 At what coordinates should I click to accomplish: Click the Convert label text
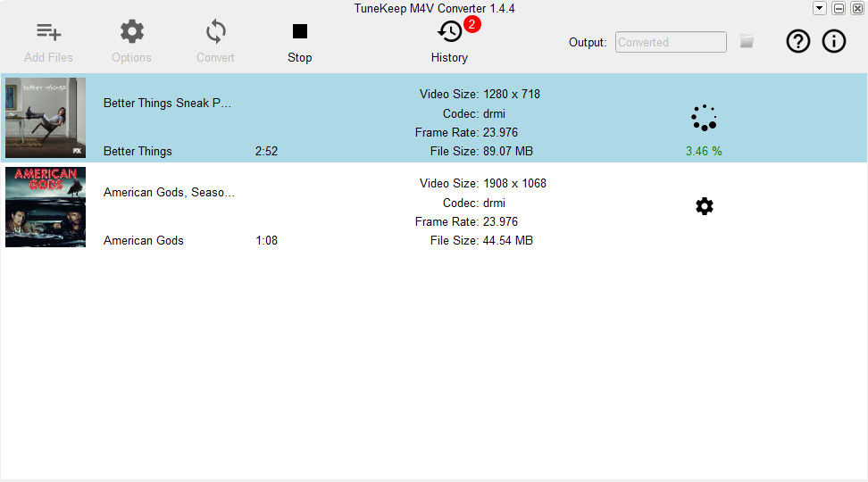pyautogui.click(x=215, y=57)
